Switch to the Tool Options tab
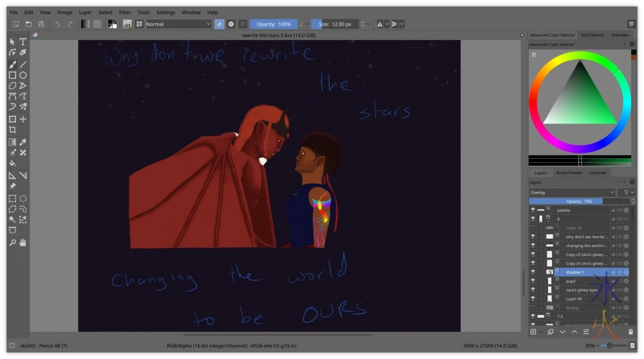This screenshot has height=359, width=644. tap(592, 35)
